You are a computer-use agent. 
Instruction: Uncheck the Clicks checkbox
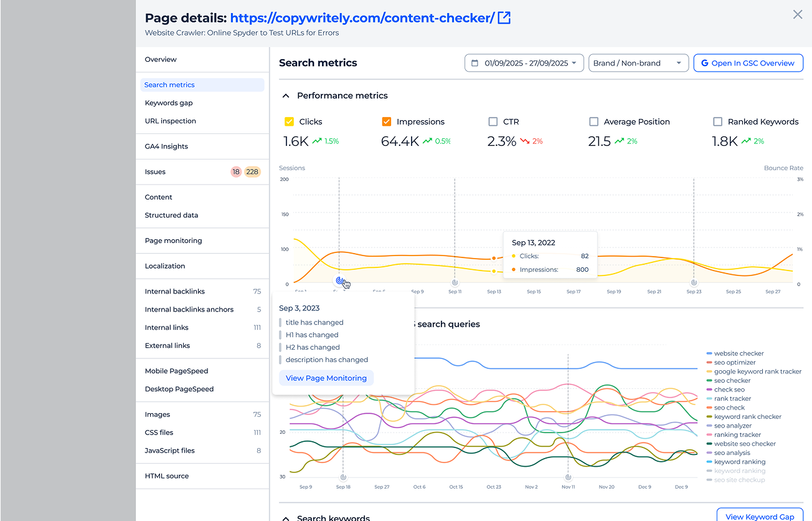pyautogui.click(x=289, y=122)
